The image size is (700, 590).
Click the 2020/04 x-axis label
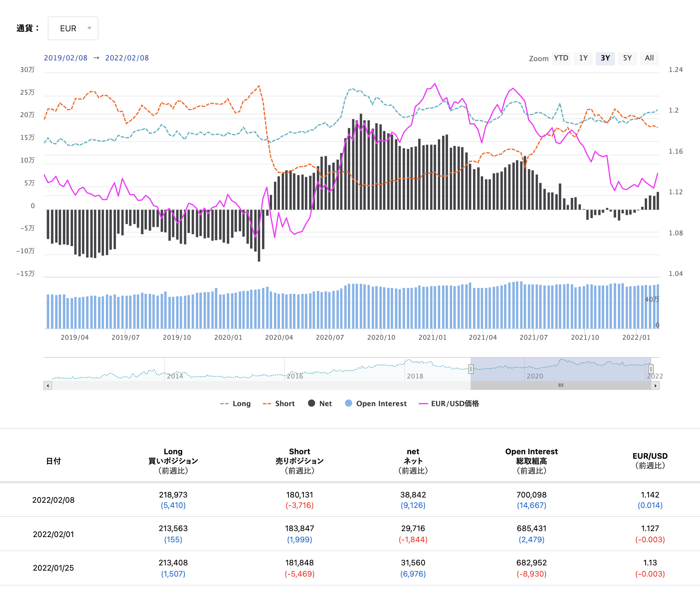(279, 338)
